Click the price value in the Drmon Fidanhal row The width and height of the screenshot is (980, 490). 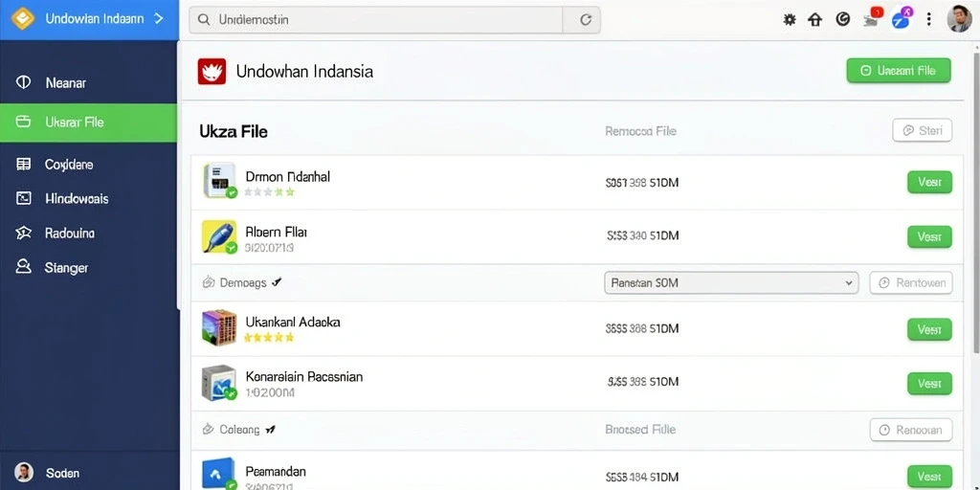coord(642,183)
